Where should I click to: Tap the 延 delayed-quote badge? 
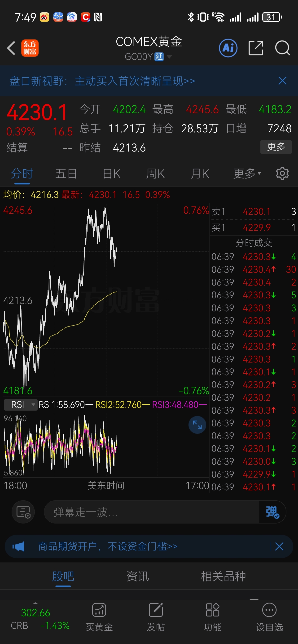159,57
